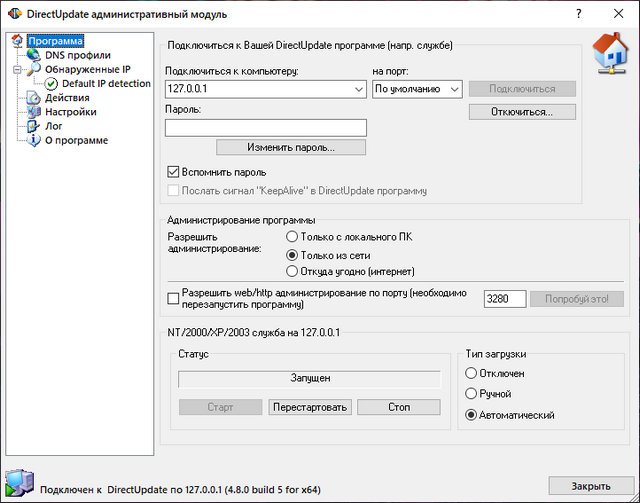Open О программе section

click(x=76, y=140)
